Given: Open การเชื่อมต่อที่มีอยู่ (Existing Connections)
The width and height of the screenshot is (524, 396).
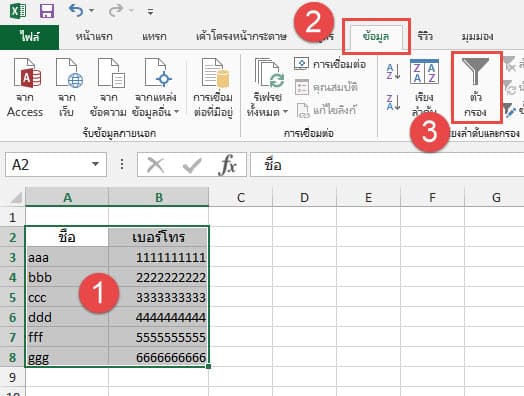Looking at the screenshot, I should (213, 88).
